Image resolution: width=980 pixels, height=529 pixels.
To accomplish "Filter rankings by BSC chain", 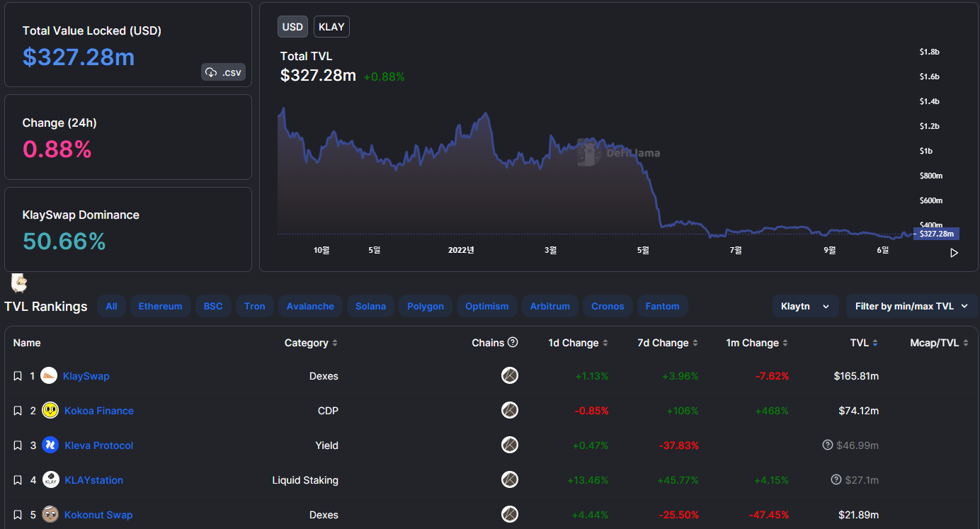I will [x=213, y=307].
